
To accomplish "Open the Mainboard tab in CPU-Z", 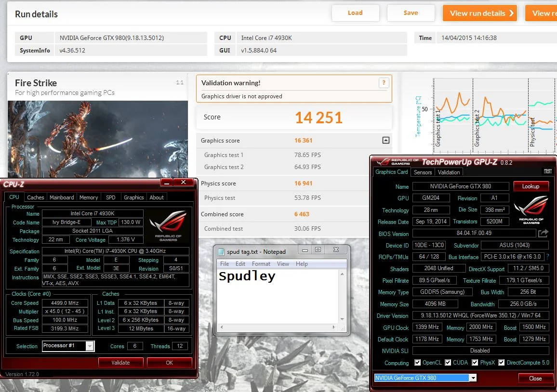I will (62, 197).
